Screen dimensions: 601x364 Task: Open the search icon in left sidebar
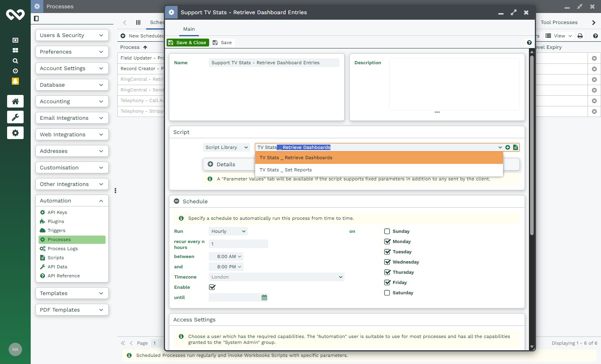(x=15, y=61)
